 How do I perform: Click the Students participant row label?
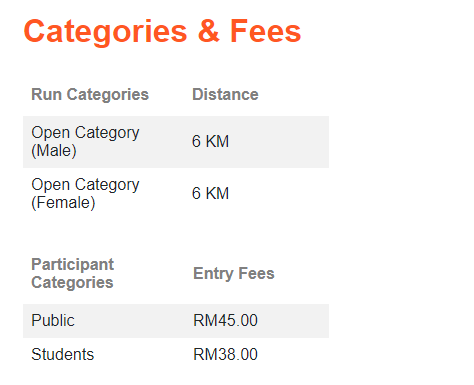63,354
